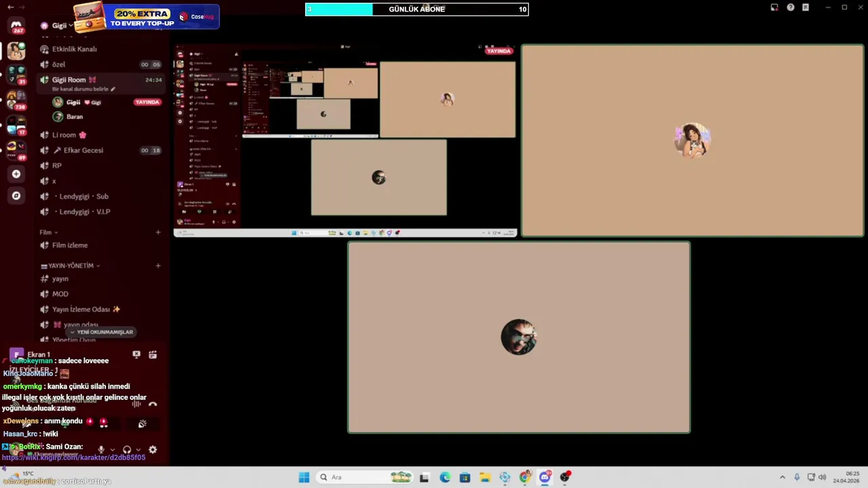Show hidden system tray icons chevron
The height and width of the screenshot is (488, 868).
tap(783, 477)
